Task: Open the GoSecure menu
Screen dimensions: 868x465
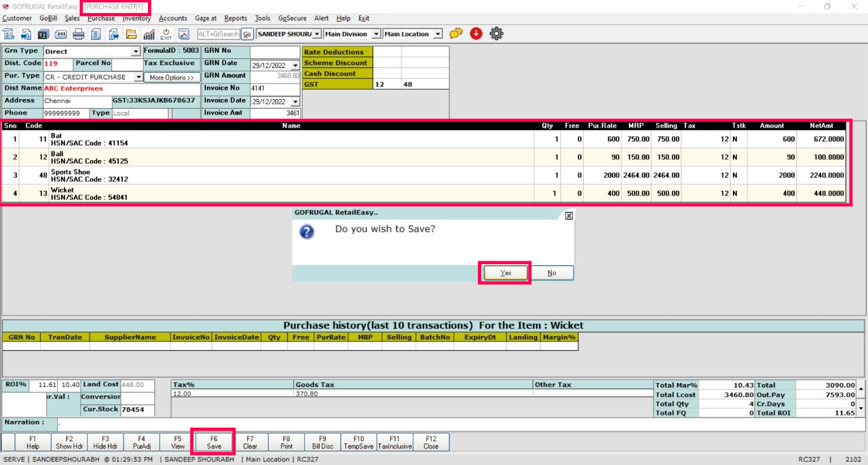Action: click(293, 18)
